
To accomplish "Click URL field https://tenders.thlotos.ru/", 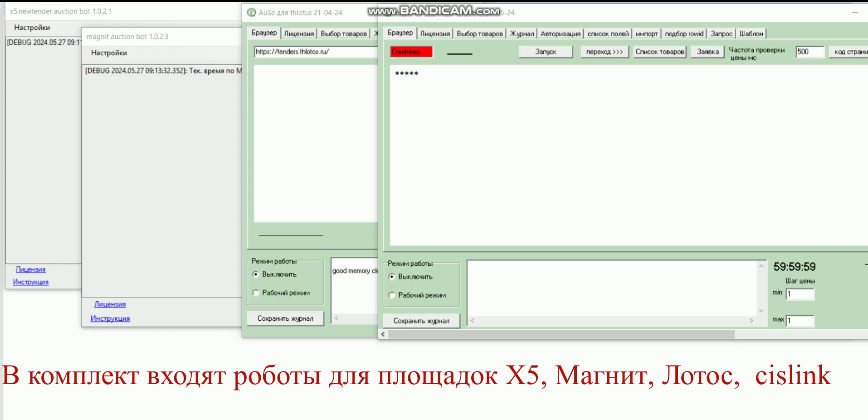I will coord(316,52).
